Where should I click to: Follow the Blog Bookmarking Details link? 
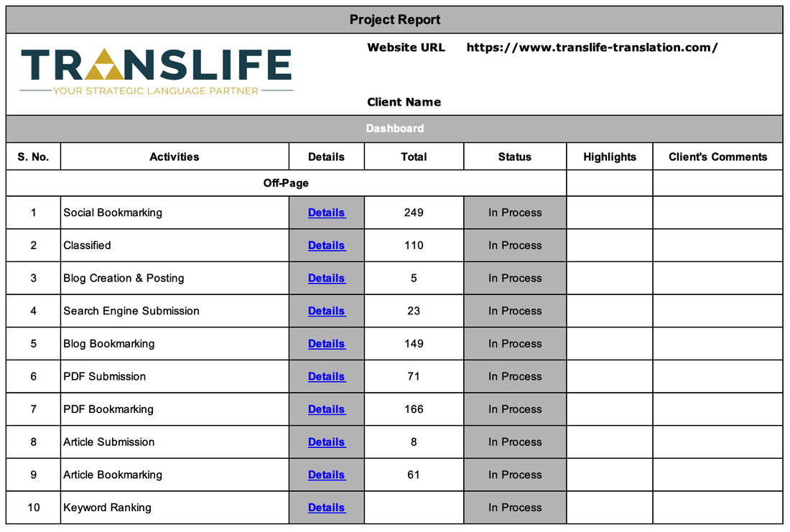coord(326,344)
